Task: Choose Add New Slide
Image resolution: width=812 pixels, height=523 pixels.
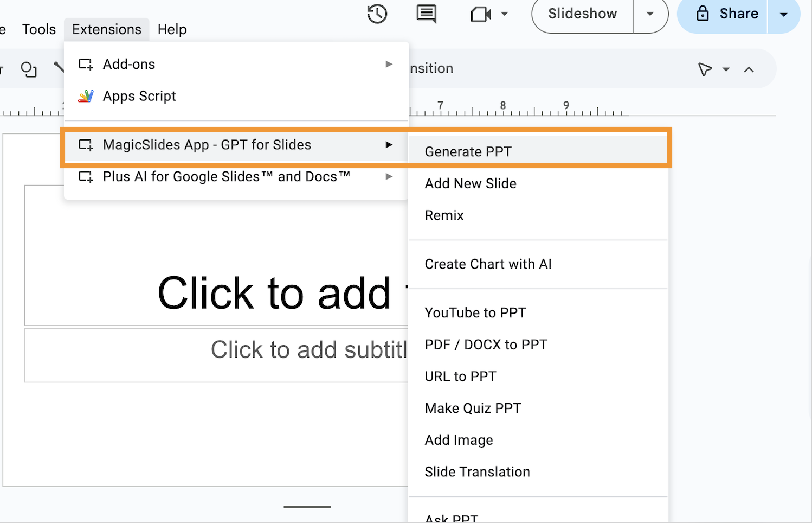Action: 538,183
